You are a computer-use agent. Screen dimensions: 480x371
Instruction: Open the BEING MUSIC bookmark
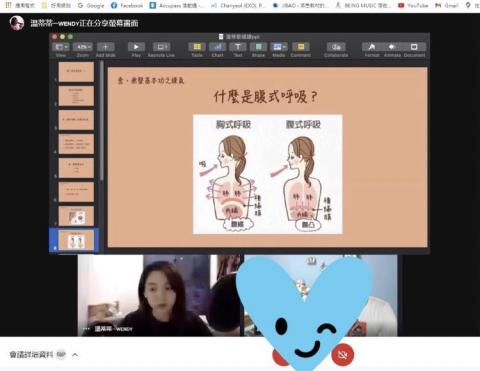coord(363,5)
